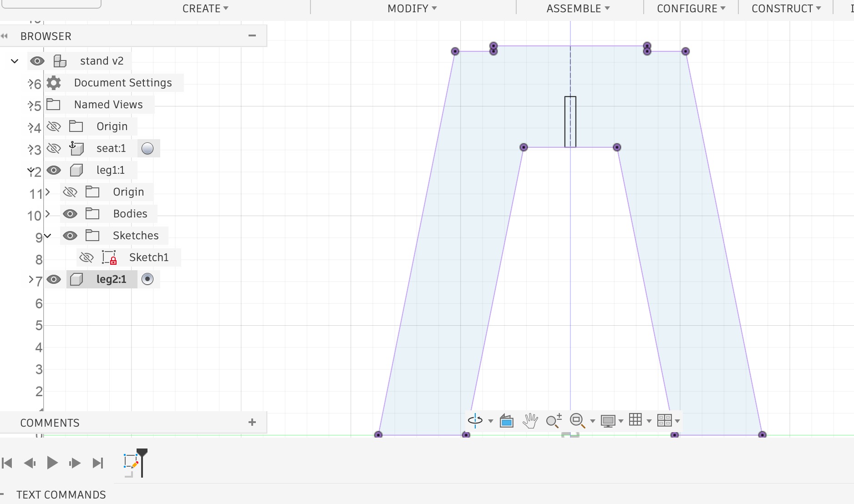Select the Pan hand tool
854x504 pixels.
(x=530, y=421)
